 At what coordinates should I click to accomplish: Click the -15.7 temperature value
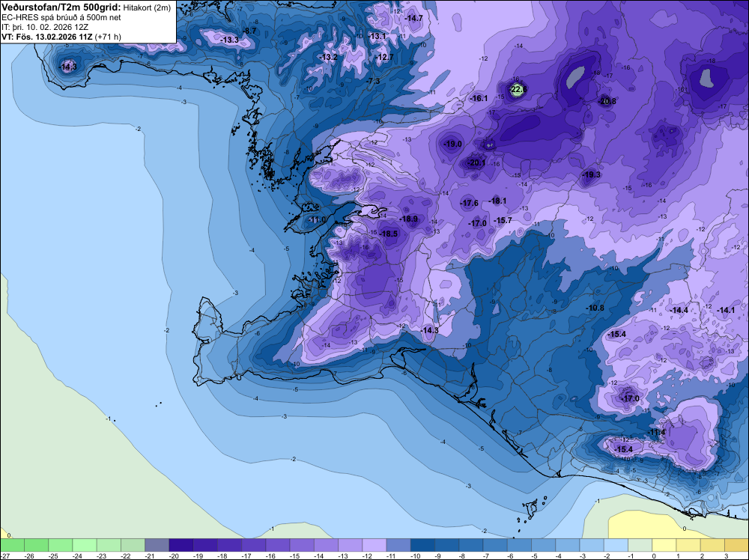coord(503,220)
